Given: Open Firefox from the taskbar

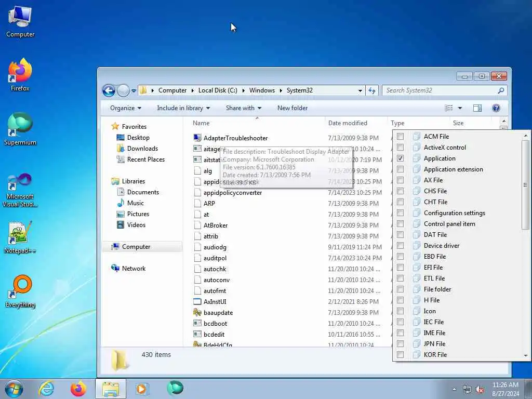Looking at the screenshot, I should point(78,389).
